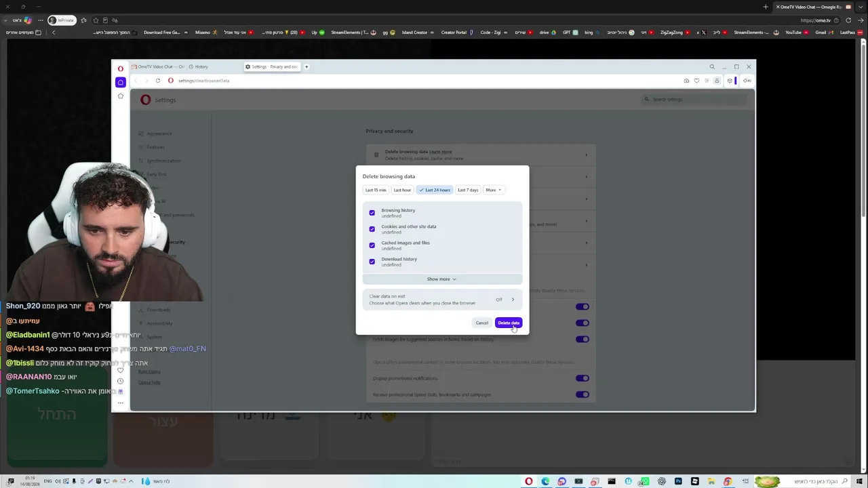Select the Last 7 days time range

pyautogui.click(x=468, y=190)
